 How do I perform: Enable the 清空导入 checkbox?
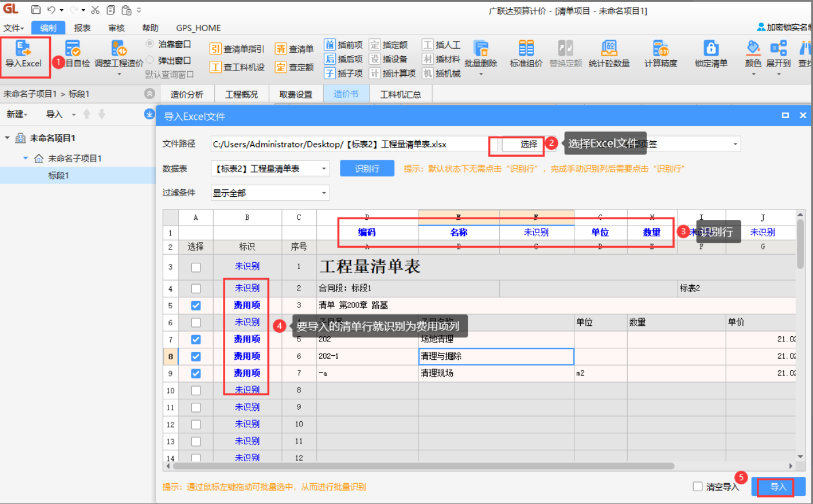(698, 487)
